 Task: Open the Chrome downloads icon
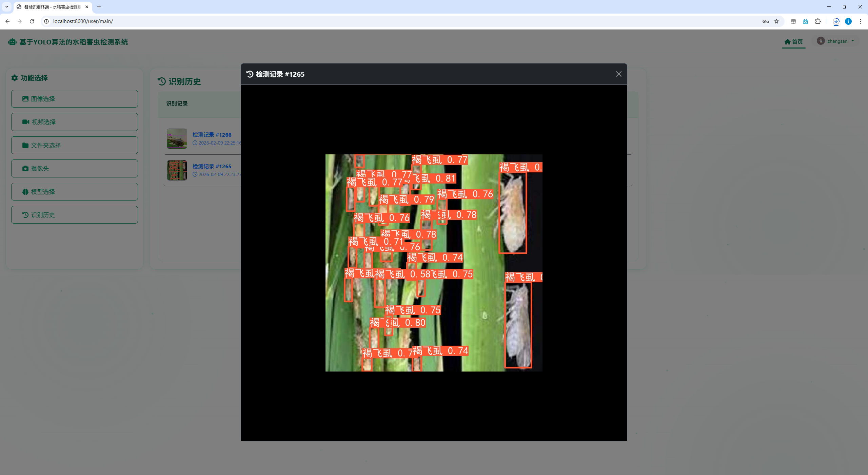click(x=836, y=21)
